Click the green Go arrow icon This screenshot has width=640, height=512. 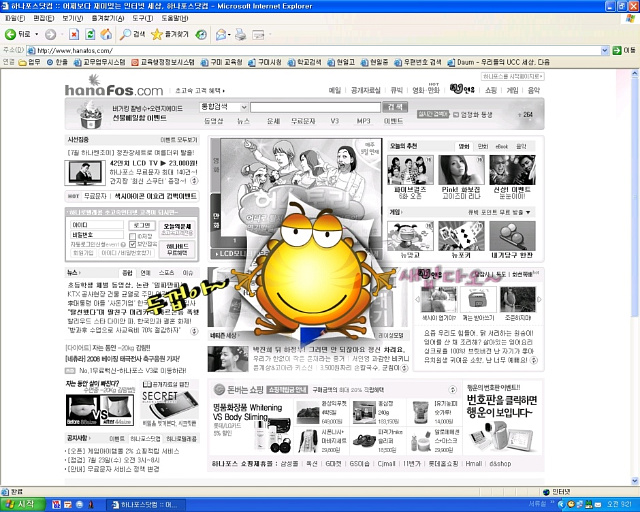617,51
